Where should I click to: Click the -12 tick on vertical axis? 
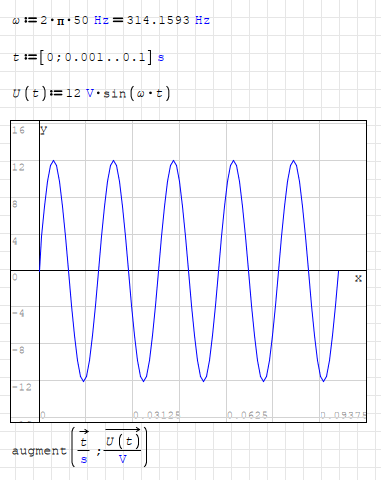point(22,387)
